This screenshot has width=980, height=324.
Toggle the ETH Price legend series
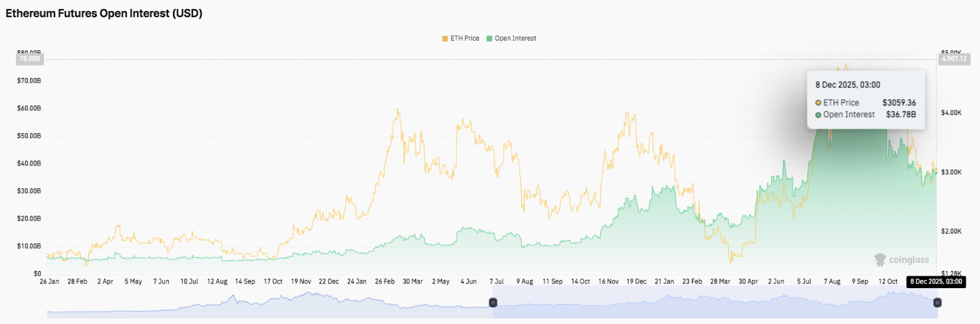pyautogui.click(x=464, y=39)
